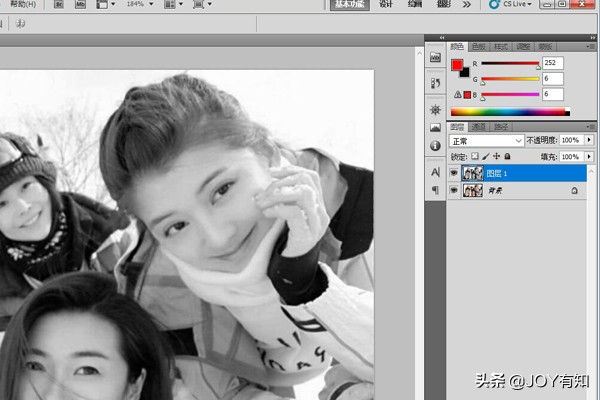Toggle lock all padlock icon
This screenshot has width=600, height=400.
tap(507, 156)
